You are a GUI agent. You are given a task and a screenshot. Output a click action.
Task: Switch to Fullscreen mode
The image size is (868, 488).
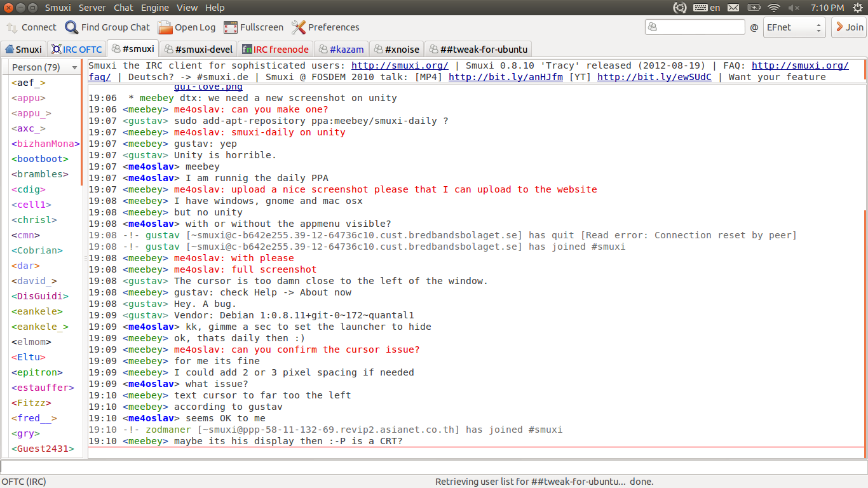coord(231,27)
